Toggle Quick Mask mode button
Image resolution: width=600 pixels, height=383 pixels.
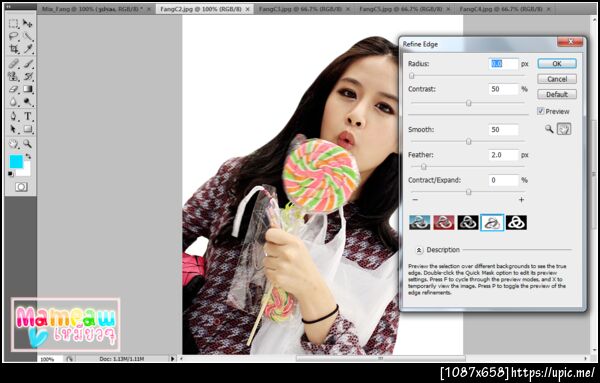click(x=21, y=187)
